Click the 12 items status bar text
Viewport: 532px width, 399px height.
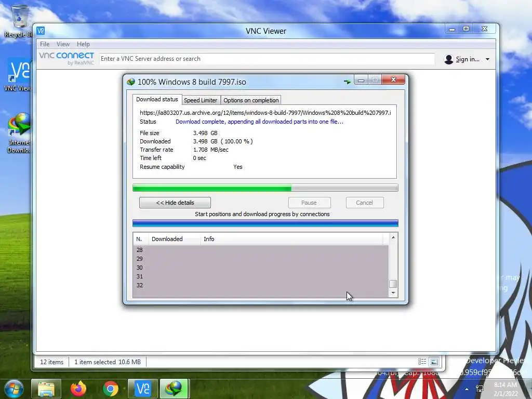coord(51,362)
